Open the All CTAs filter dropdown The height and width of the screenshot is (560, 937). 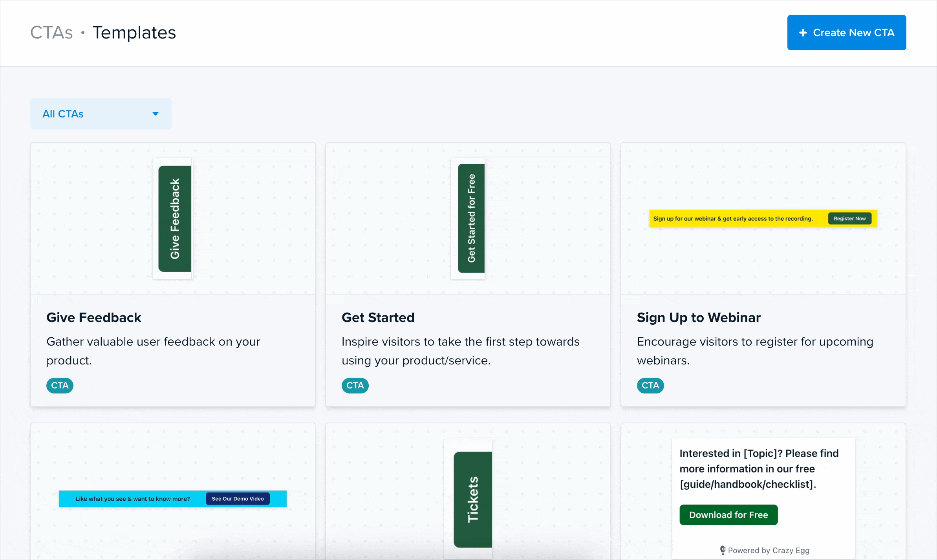point(101,114)
